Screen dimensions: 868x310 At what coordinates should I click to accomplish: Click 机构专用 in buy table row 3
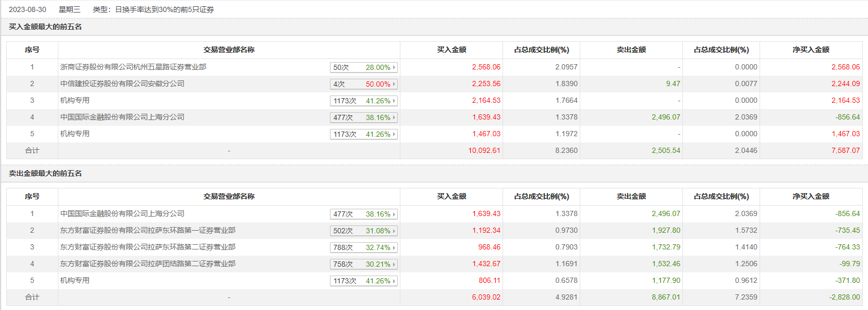pos(75,100)
